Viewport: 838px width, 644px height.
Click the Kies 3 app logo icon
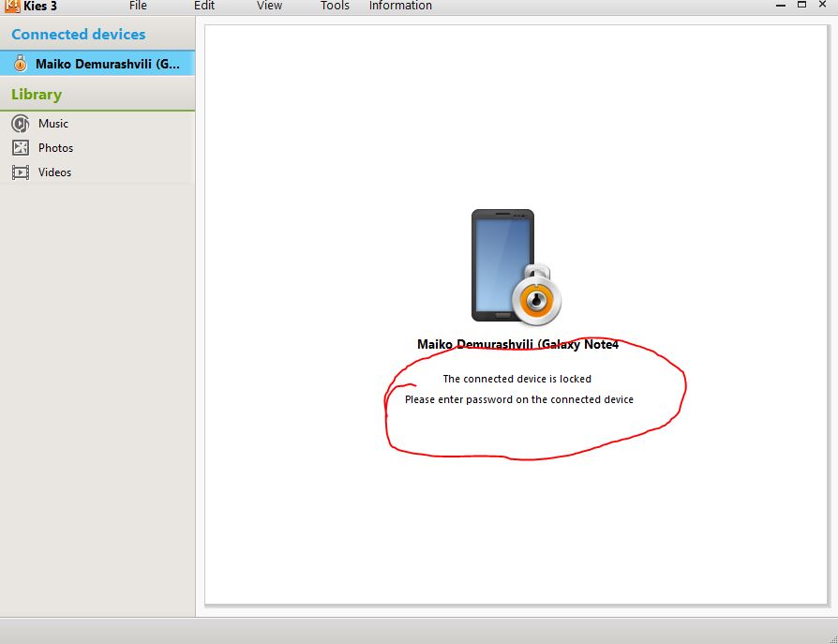pyautogui.click(x=12, y=6)
